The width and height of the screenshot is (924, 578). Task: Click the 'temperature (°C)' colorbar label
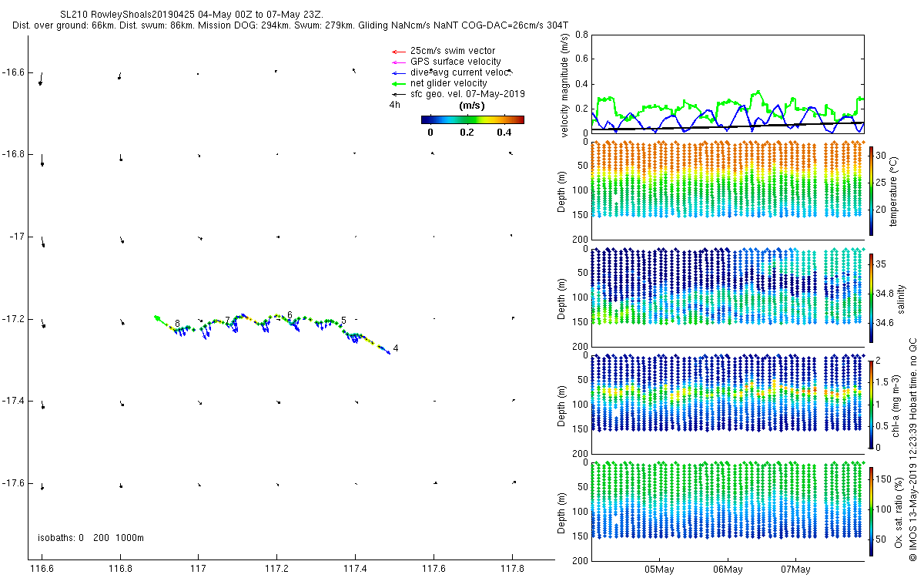pos(893,190)
